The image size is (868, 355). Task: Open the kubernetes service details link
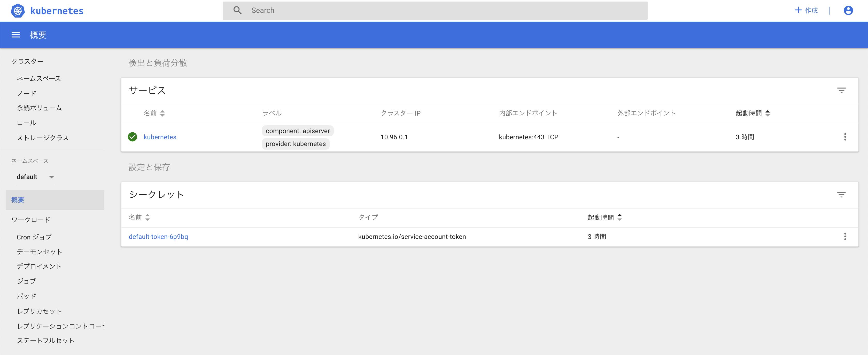160,137
